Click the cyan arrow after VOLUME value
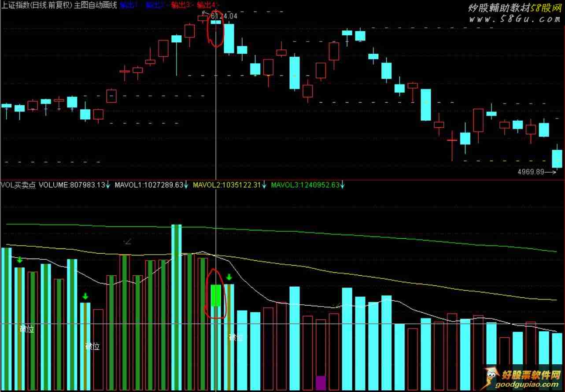Viewport: 565px width, 392px height. click(108, 185)
